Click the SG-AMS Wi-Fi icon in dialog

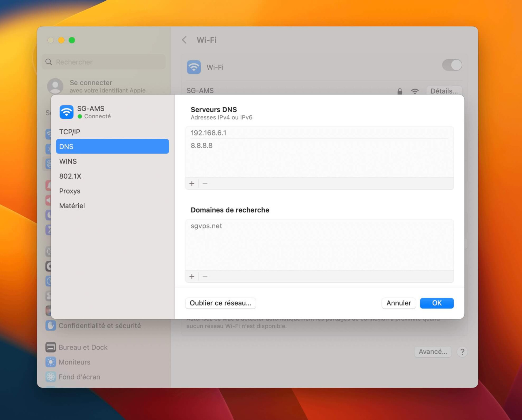coord(66,112)
